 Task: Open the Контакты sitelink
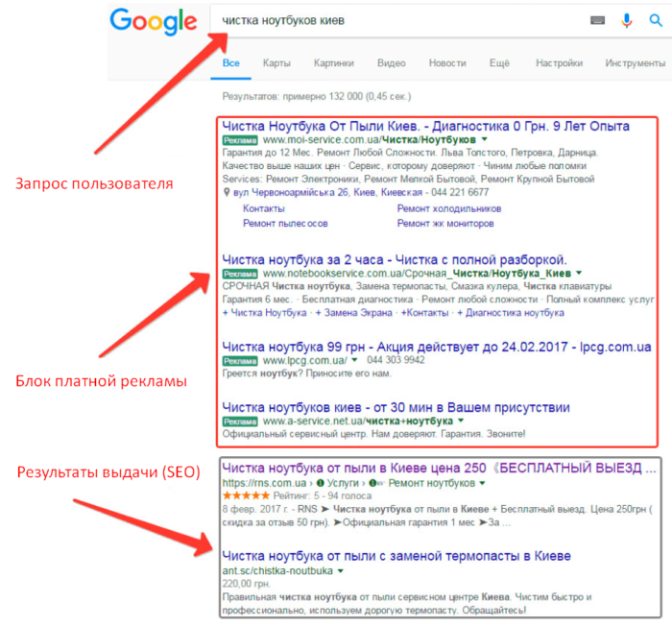pos(264,208)
